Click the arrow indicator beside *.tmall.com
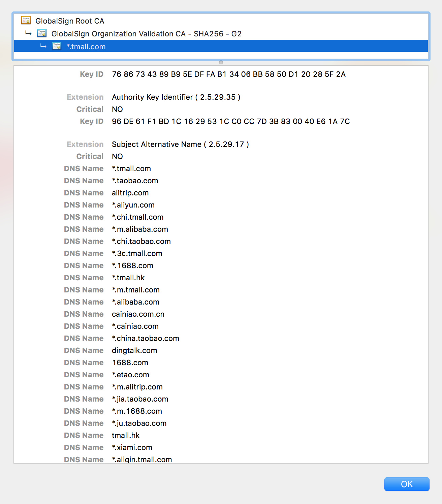 44,46
